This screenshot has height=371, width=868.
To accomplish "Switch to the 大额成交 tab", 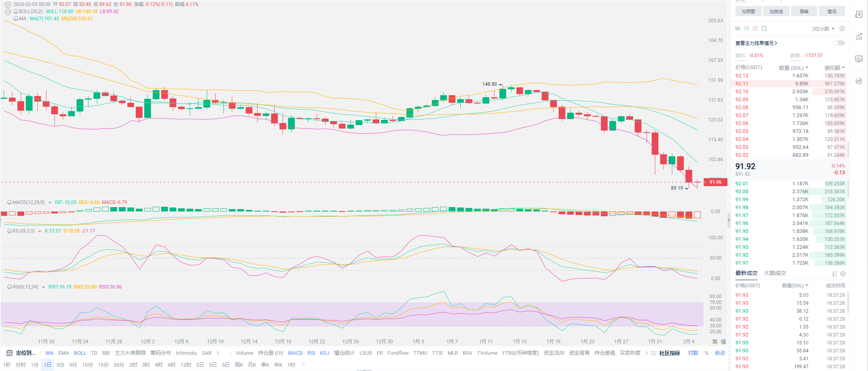I will pos(775,273).
